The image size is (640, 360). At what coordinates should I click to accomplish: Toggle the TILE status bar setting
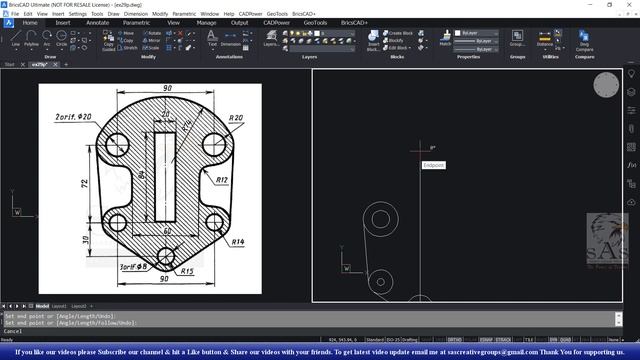(x=529, y=340)
